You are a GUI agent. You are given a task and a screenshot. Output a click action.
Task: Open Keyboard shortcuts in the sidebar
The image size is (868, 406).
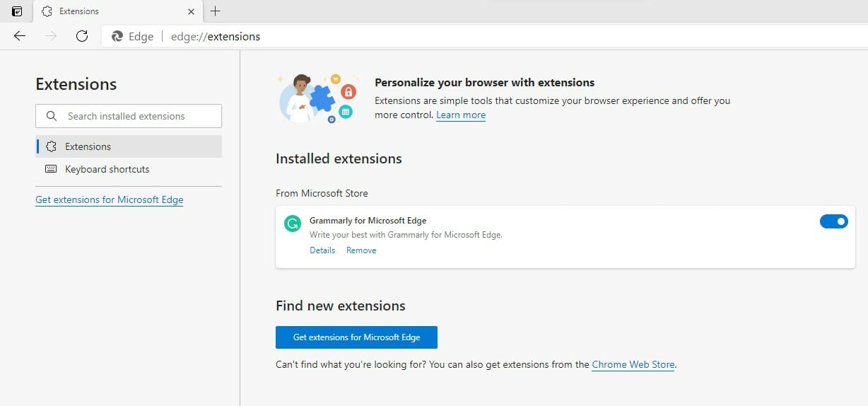click(x=107, y=169)
